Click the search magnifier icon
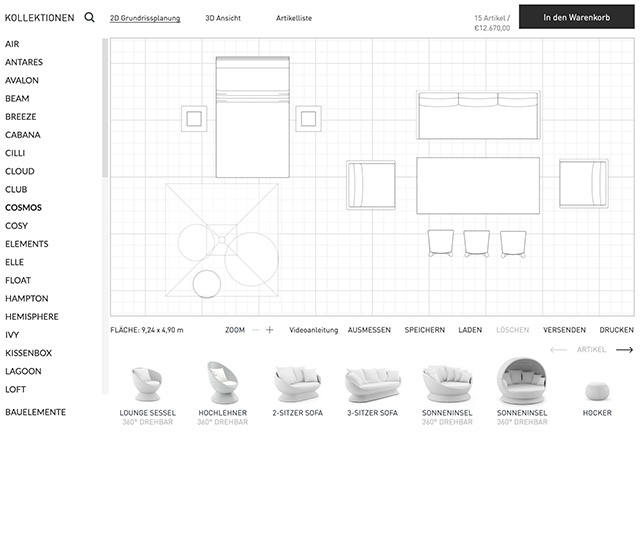The image size is (640, 555). point(90,18)
